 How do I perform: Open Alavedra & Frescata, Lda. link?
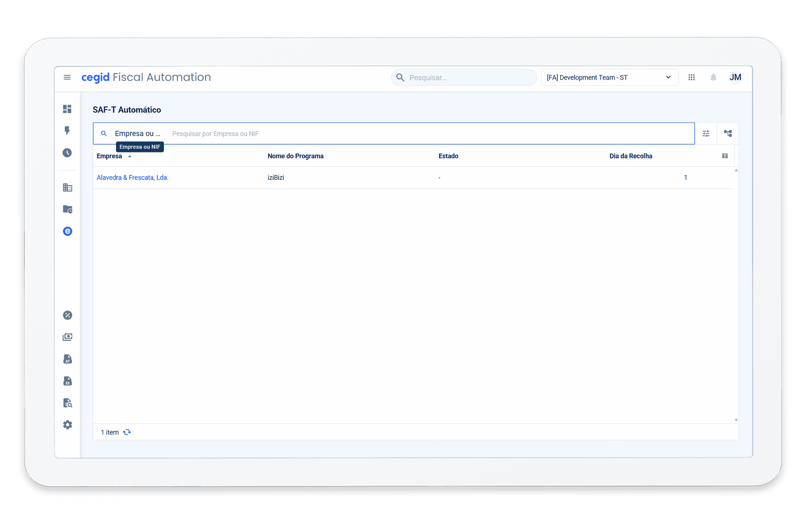click(132, 177)
